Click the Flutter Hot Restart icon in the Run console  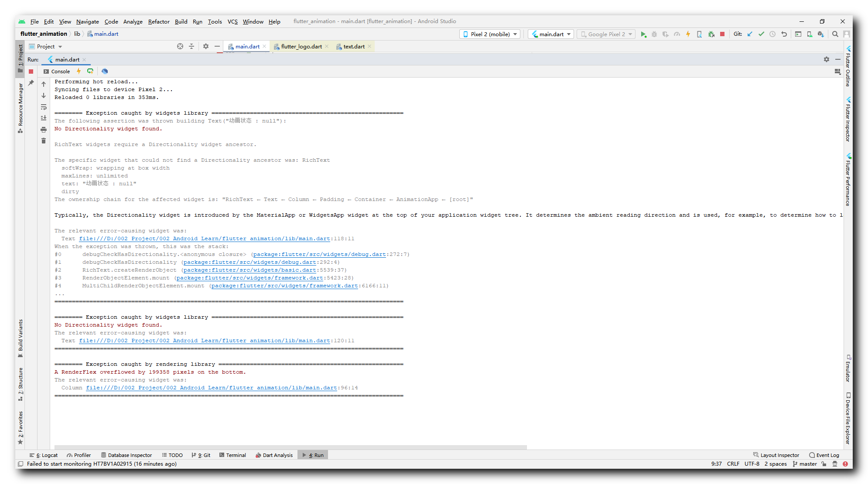tap(90, 71)
